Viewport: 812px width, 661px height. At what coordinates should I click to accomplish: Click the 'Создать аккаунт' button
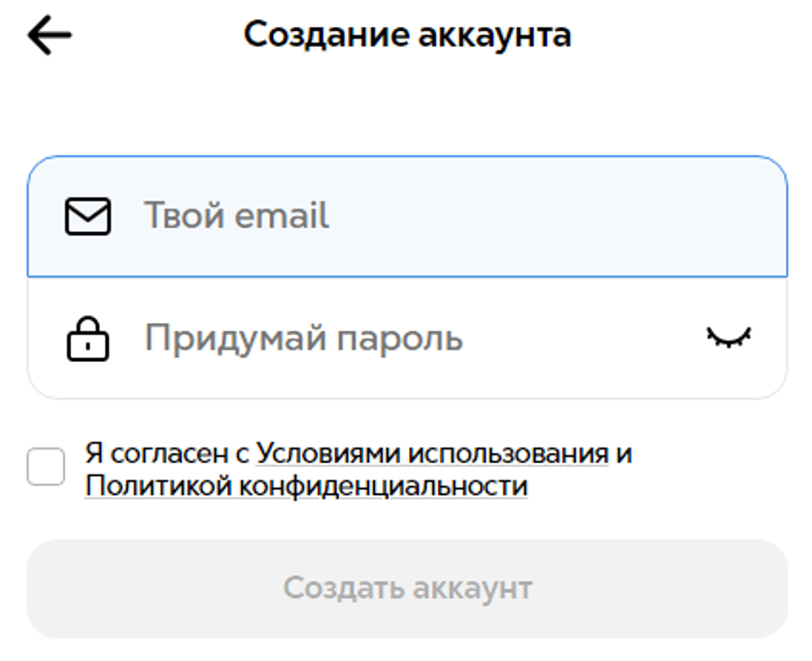(x=407, y=588)
